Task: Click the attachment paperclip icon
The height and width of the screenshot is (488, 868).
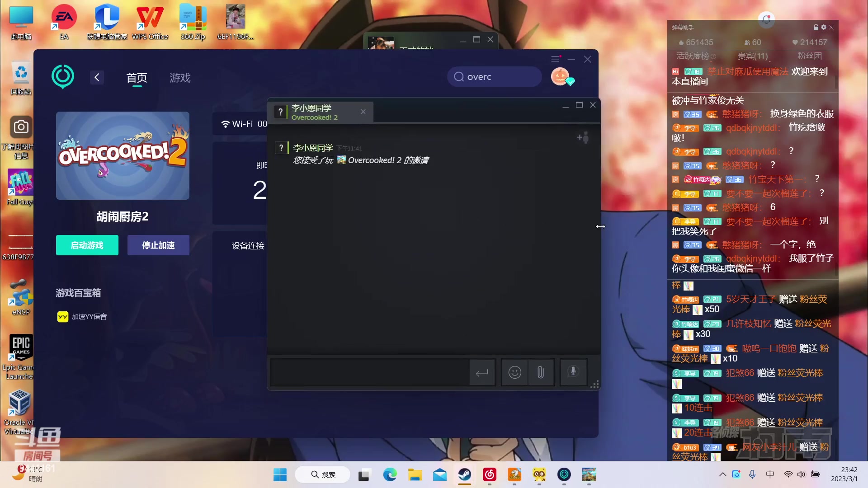Action: 541,373
